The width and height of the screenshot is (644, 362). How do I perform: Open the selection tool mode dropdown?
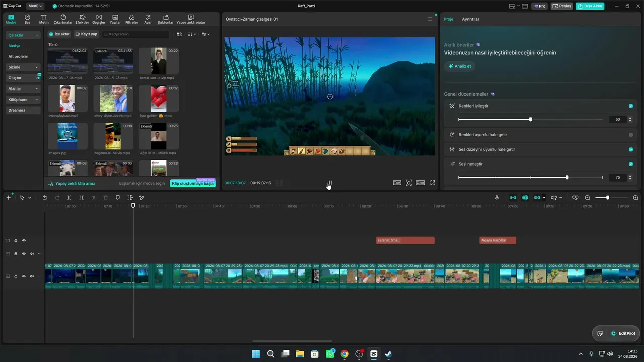click(30, 198)
